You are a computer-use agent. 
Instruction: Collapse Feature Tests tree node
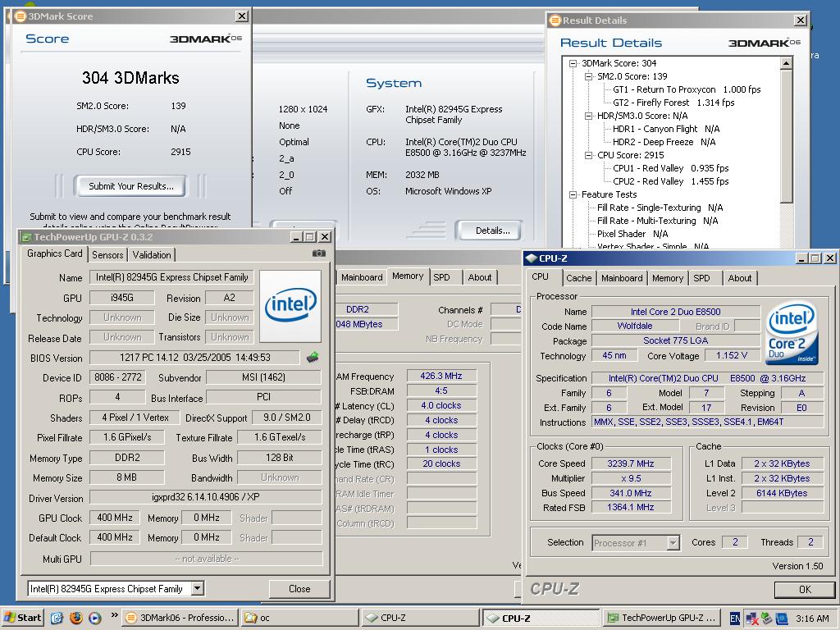coord(573,194)
